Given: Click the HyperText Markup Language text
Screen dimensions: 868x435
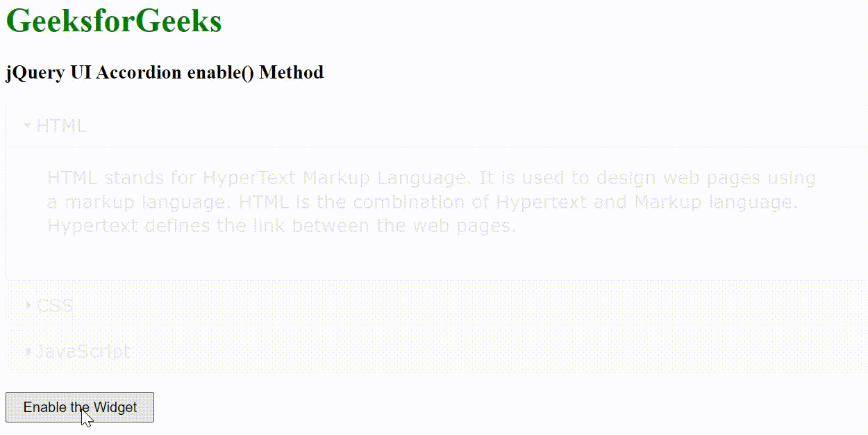Looking at the screenshot, I should click(x=330, y=178).
